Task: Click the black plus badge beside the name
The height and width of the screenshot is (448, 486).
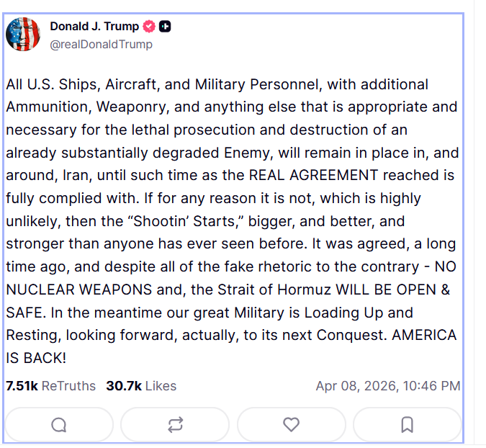Action: point(165,27)
